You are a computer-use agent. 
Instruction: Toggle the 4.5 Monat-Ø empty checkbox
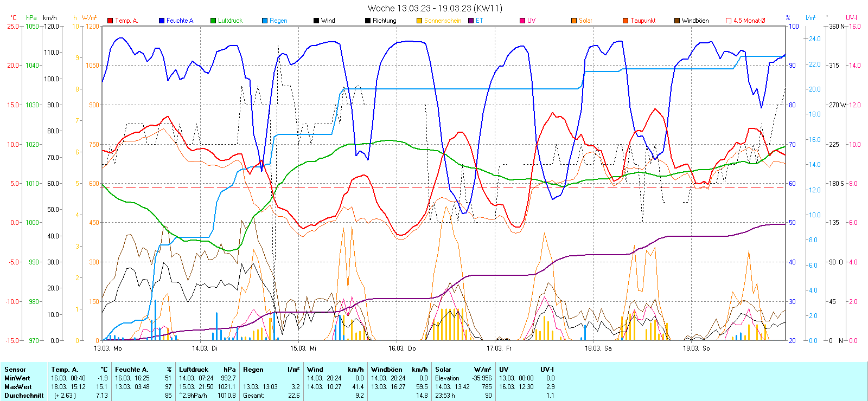point(729,21)
